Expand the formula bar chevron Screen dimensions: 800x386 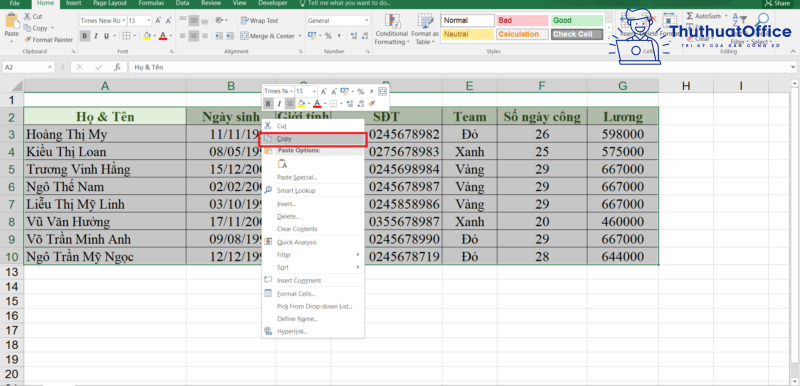click(x=793, y=67)
